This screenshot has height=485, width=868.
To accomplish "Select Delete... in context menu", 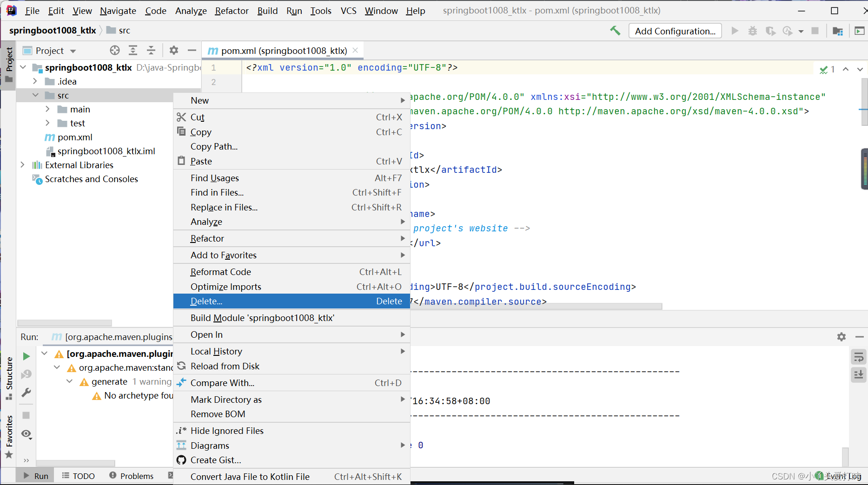I will pos(292,301).
